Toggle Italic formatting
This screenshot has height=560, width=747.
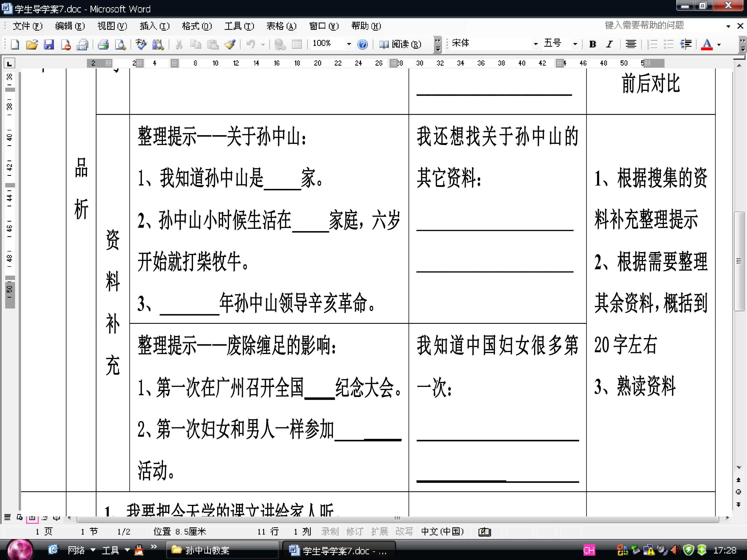tap(609, 44)
